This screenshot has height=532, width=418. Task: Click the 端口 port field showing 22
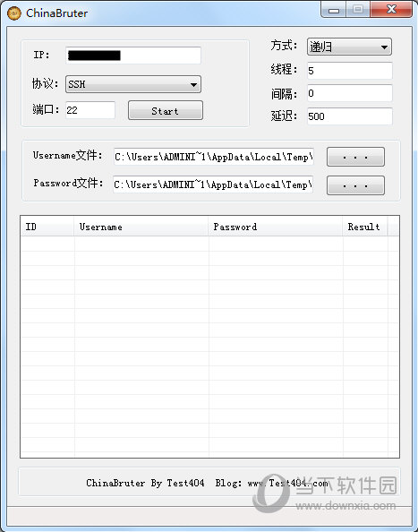tap(90, 110)
